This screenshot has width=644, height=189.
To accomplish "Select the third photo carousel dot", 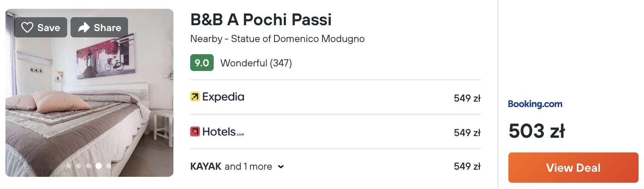I will (89, 166).
